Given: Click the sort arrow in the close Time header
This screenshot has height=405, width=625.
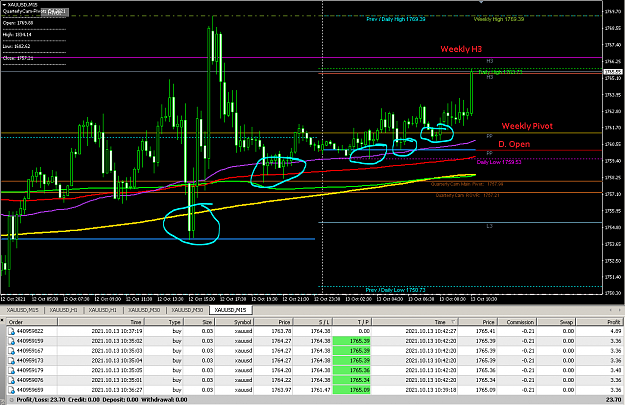Looking at the screenshot, I should pos(453,322).
